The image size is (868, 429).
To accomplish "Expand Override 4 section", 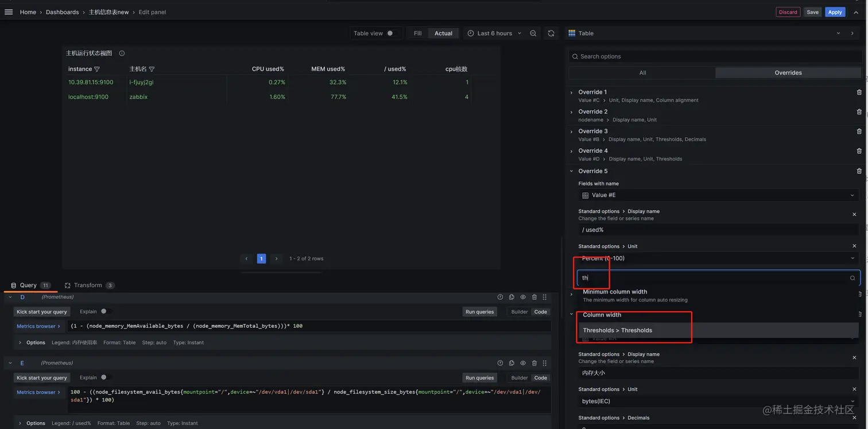I will tap(571, 151).
